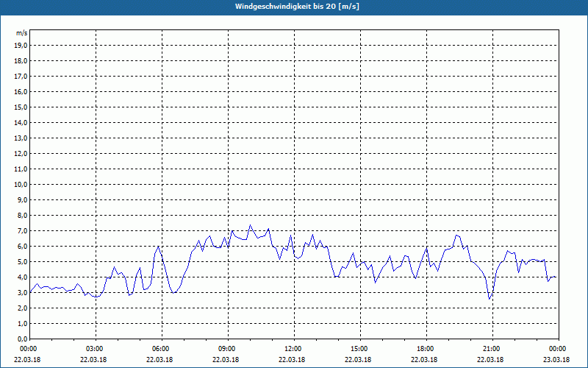588x368 pixels.
Task: Select the 6,0 y-axis value
Action: 22,246
